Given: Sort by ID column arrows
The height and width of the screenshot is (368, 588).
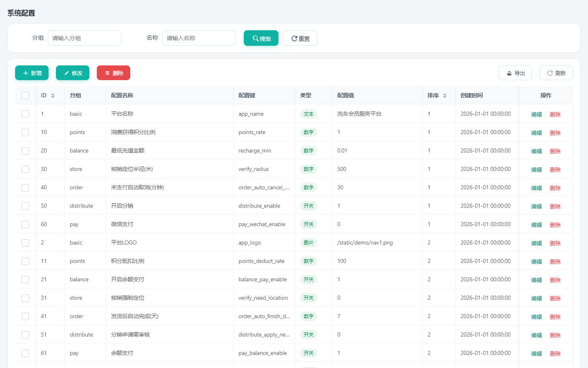Looking at the screenshot, I should pyautogui.click(x=53, y=95).
